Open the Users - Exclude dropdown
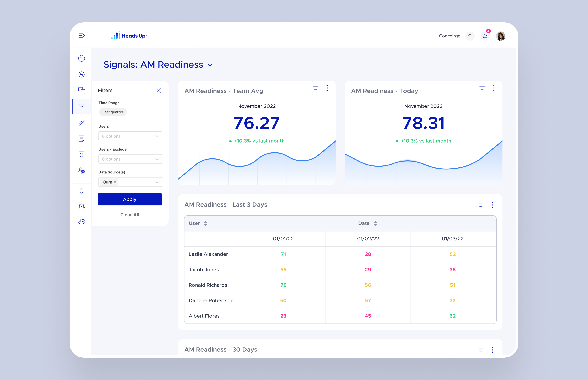Image resolution: width=588 pixels, height=380 pixels. click(x=130, y=159)
